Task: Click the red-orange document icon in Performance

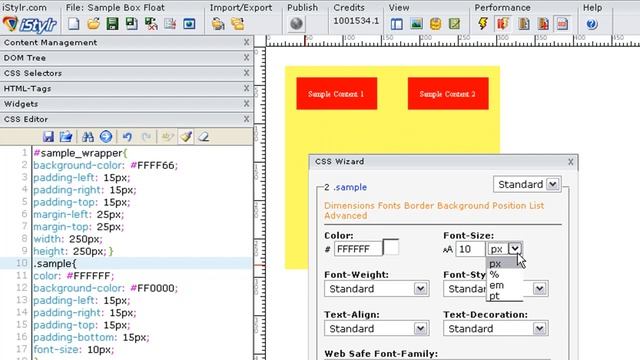Action: [x=502, y=24]
